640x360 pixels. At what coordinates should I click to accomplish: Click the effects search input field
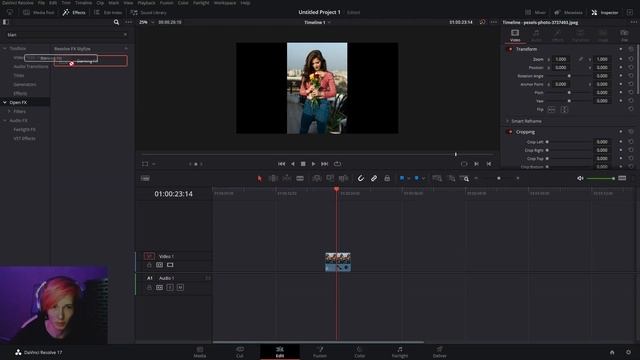[65, 35]
